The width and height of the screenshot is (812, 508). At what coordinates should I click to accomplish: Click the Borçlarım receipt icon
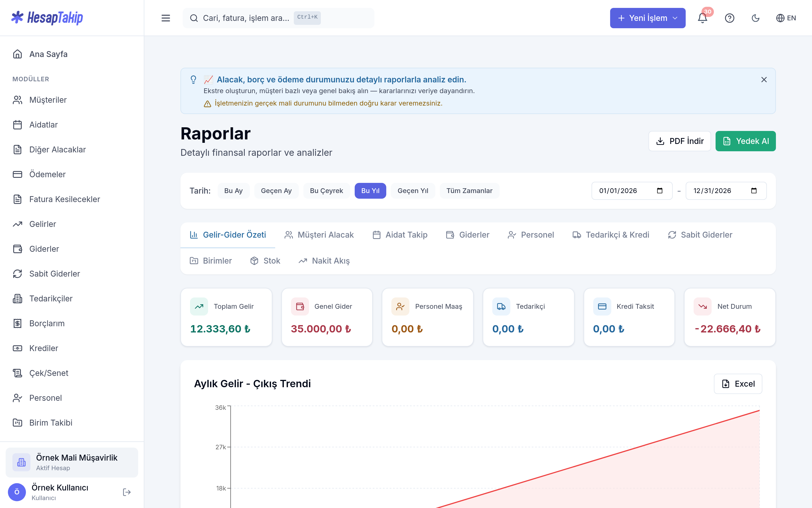click(x=17, y=323)
